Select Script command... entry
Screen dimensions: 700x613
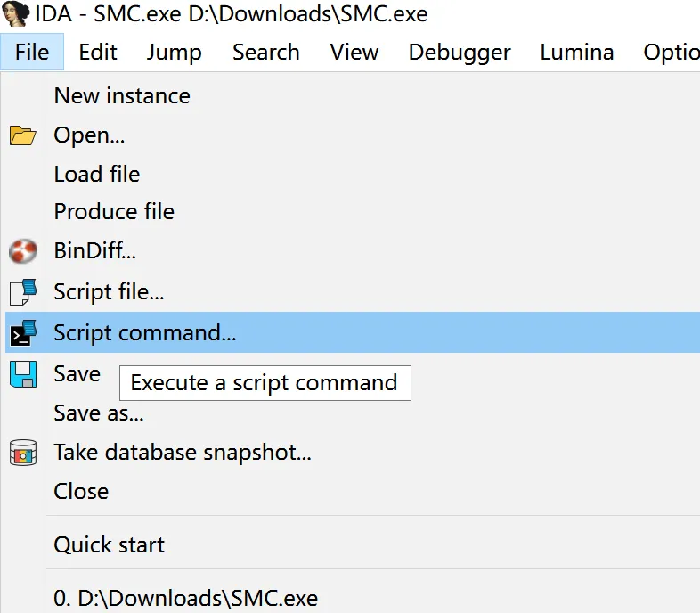coord(353,333)
